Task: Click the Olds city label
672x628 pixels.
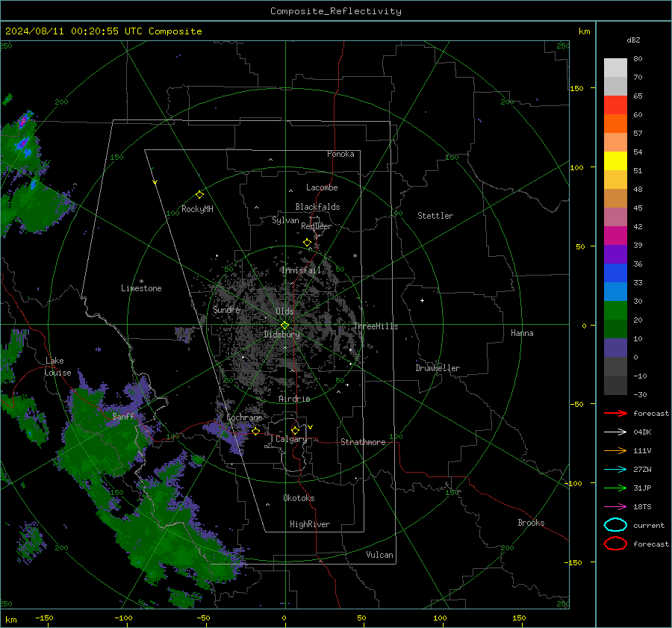Action: 284,311
